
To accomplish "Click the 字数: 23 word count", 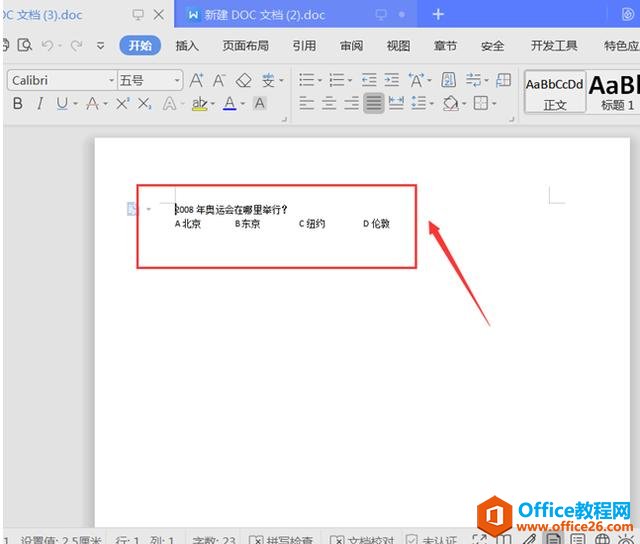I will [x=213, y=540].
